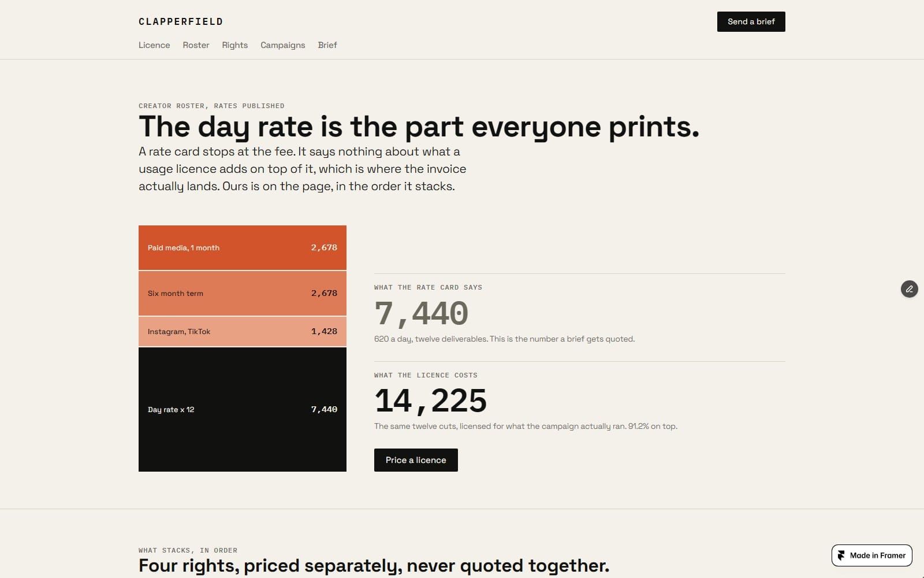The height and width of the screenshot is (578, 924).
Task: Select the Instagram, TikTok bar
Action: coord(243,331)
